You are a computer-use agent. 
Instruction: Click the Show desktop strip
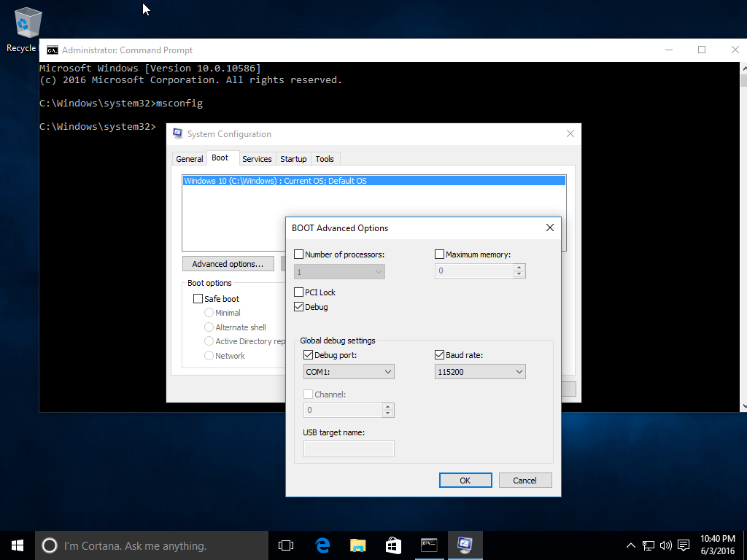coord(745,545)
